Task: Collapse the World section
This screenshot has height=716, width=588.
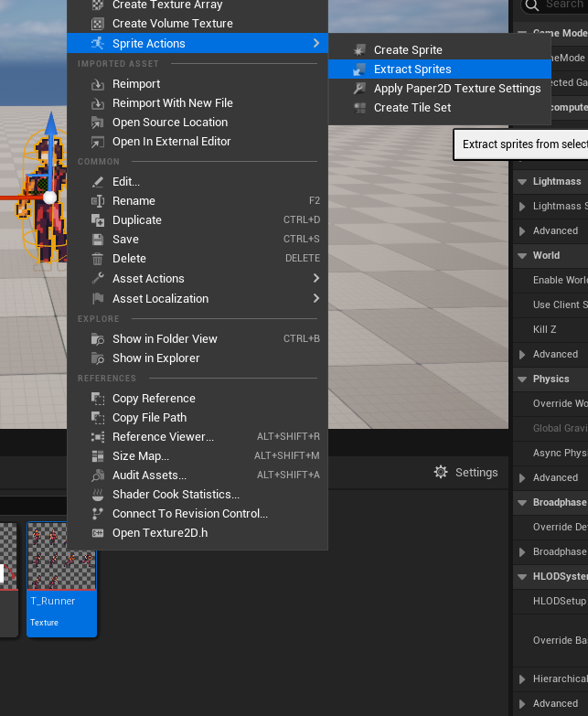Action: [x=522, y=256]
